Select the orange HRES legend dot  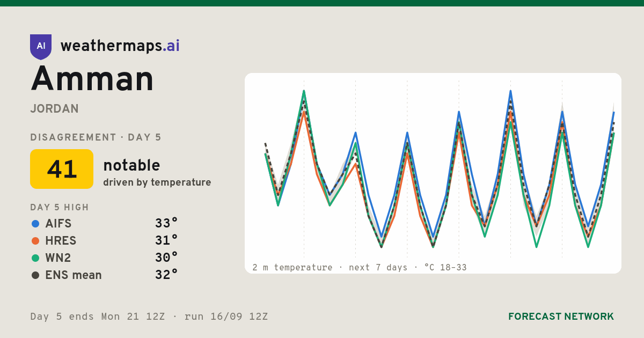coord(35,241)
